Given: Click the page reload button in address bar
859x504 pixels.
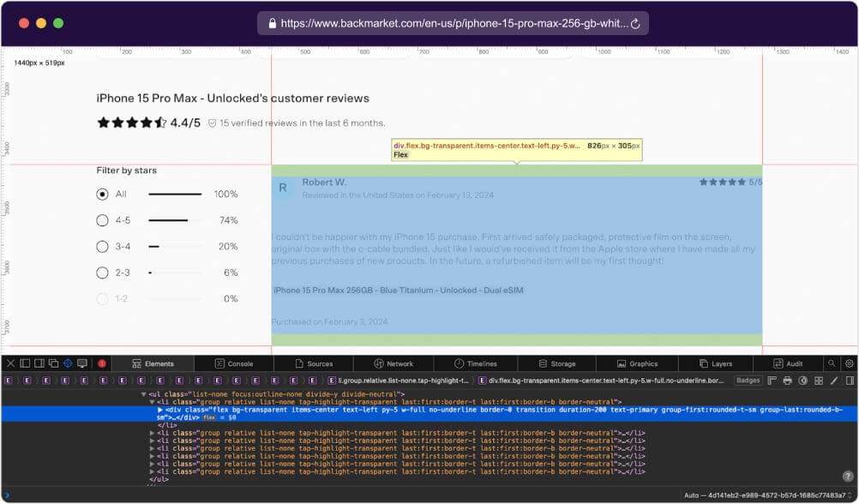Looking at the screenshot, I should click(x=634, y=24).
